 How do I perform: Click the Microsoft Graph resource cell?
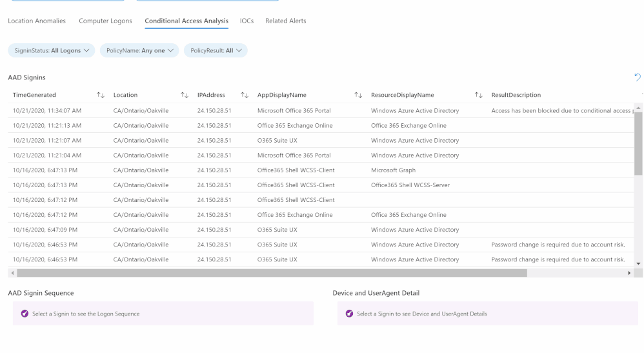[394, 170]
